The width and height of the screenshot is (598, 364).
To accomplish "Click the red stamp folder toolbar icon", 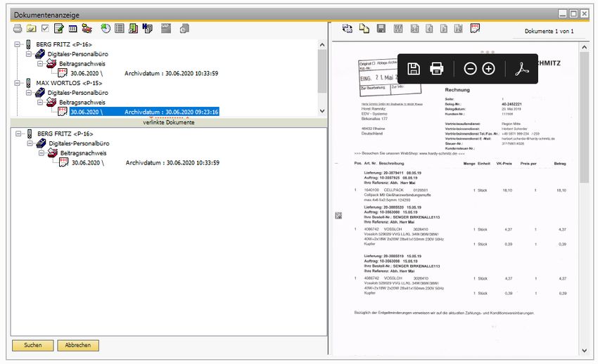I will click(x=87, y=28).
